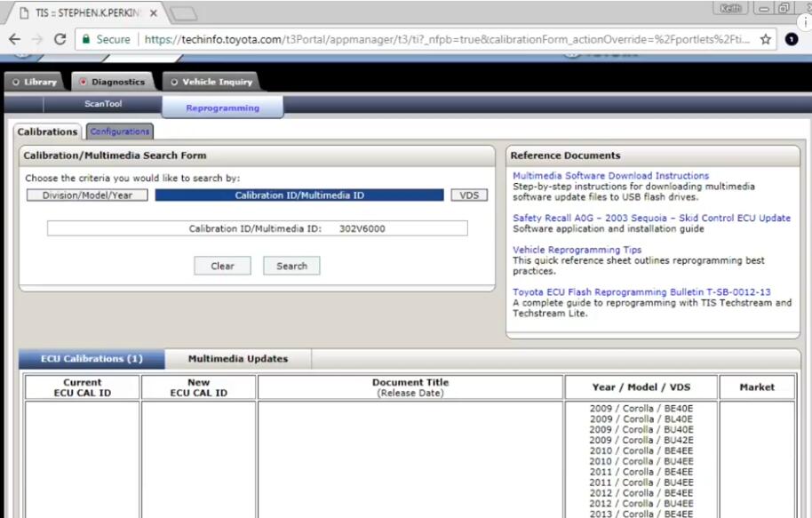Open Safety Recall A0G Sequoia link
Screen dimensions: 812x518
(651, 218)
